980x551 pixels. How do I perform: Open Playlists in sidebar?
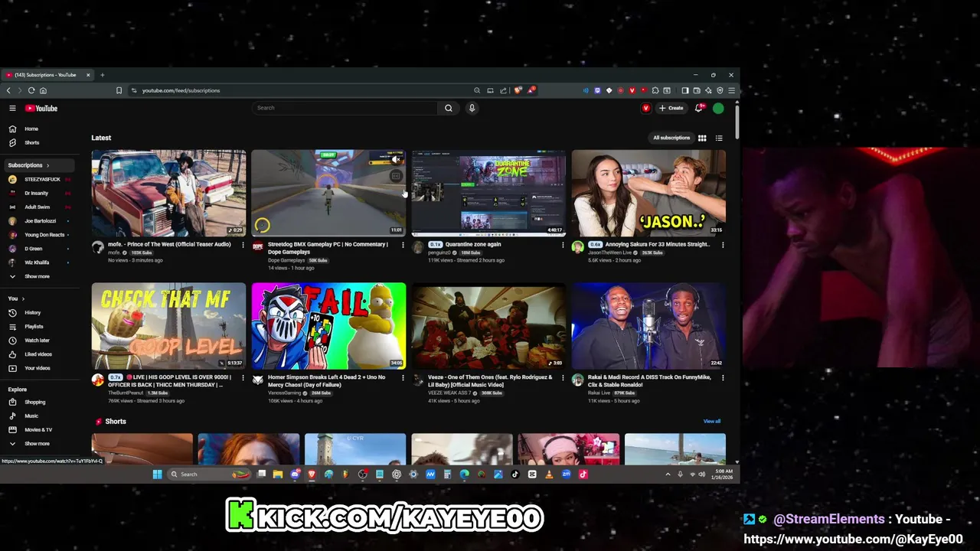point(38,327)
